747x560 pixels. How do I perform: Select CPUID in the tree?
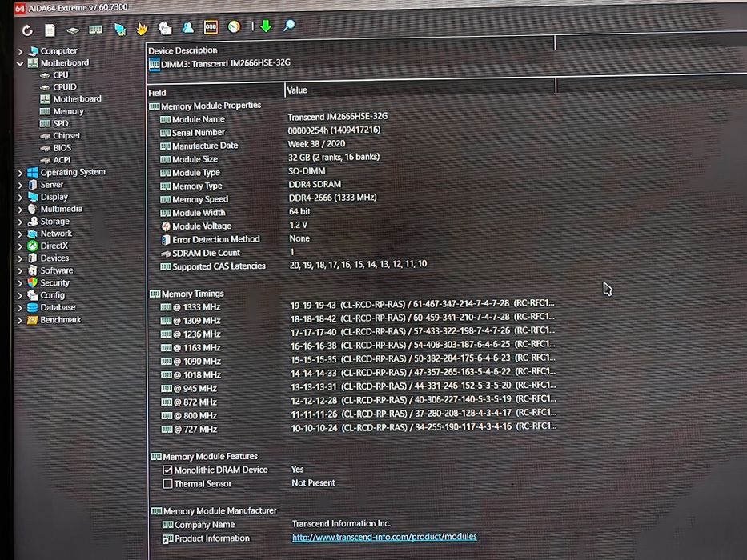tap(58, 87)
